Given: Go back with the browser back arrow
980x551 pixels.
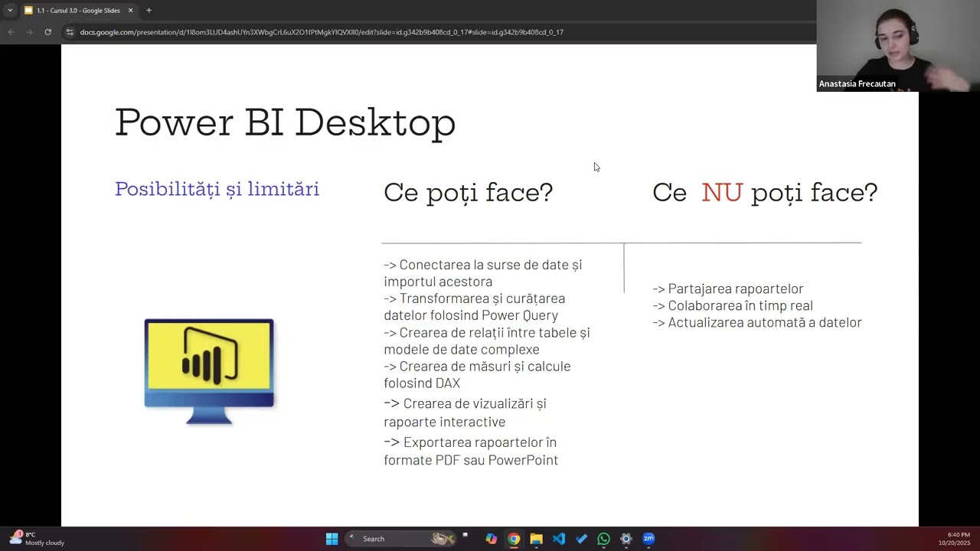Looking at the screenshot, I should (11, 32).
